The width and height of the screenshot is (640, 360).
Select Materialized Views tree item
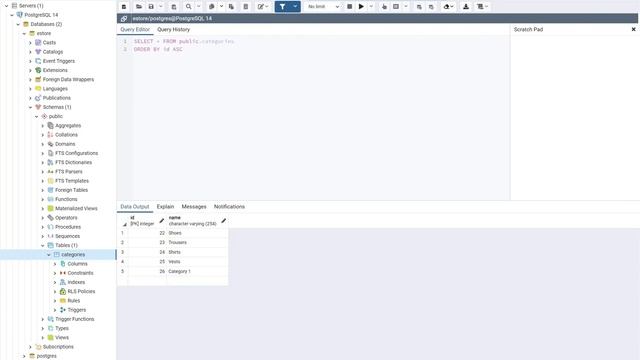click(76, 209)
